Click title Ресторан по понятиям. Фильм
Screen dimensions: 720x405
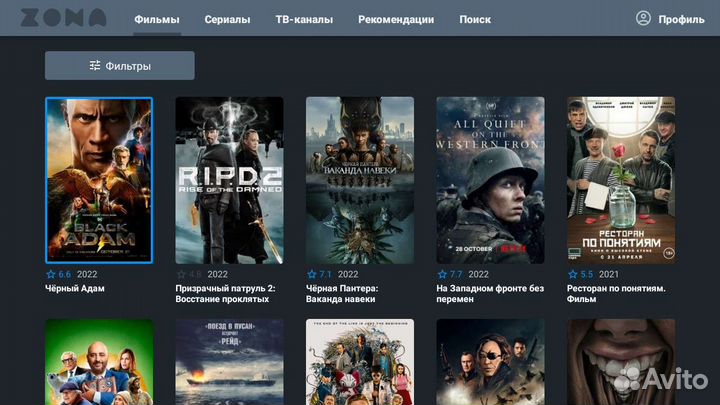pos(616,294)
